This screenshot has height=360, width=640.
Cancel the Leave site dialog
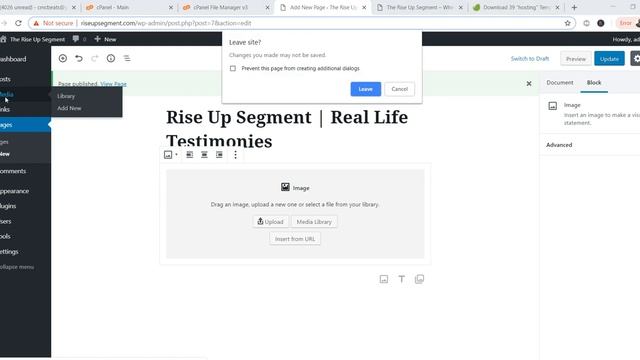[x=400, y=89]
